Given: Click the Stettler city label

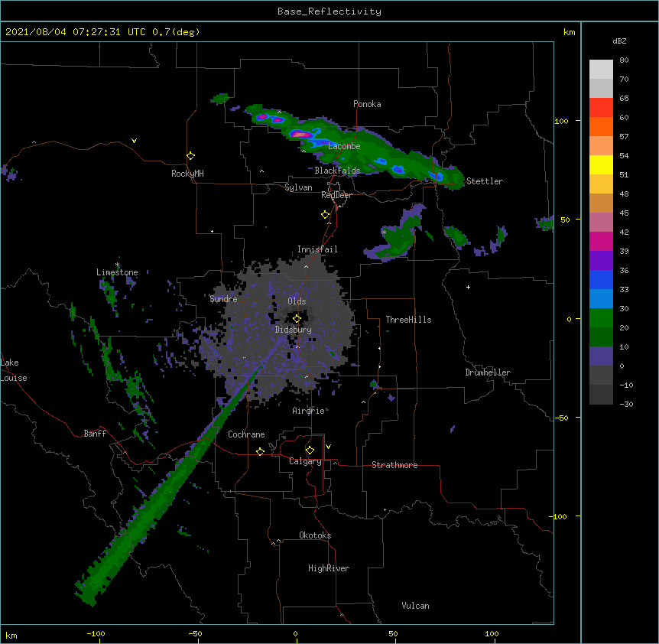Looking at the screenshot, I should 485,181.
